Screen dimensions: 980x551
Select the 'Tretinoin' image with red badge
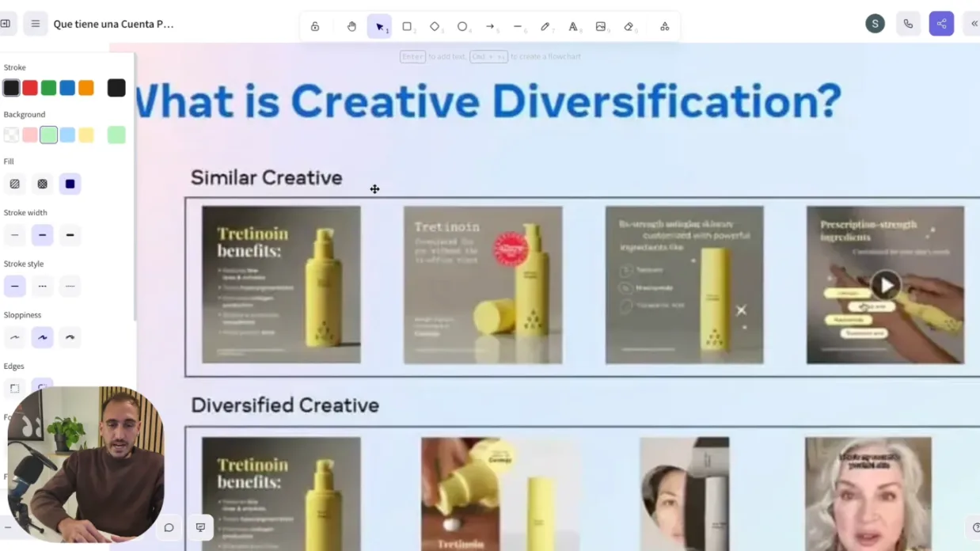coord(483,285)
